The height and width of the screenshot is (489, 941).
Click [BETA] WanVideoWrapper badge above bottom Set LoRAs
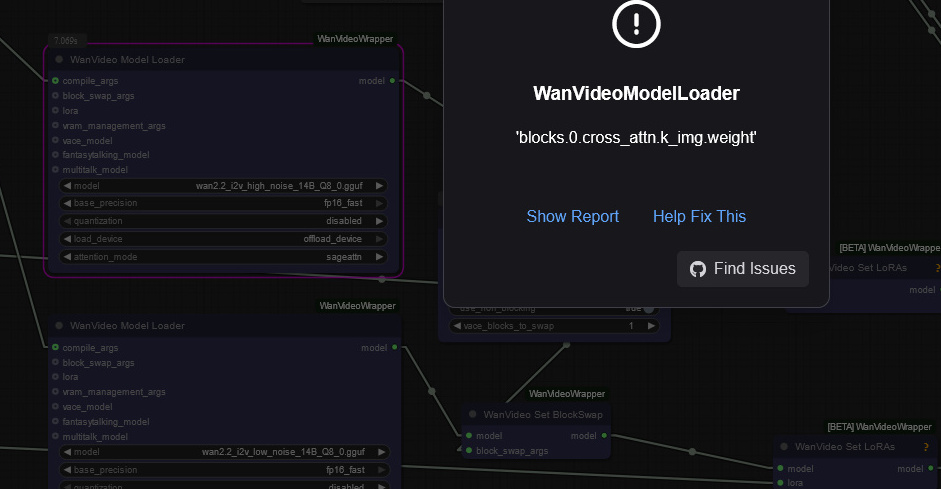point(879,427)
